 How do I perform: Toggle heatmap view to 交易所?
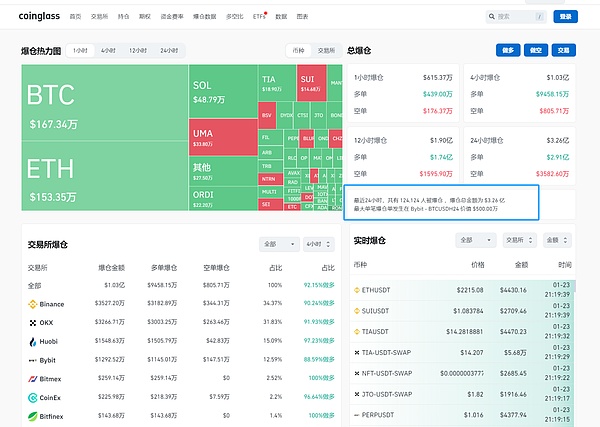point(325,50)
